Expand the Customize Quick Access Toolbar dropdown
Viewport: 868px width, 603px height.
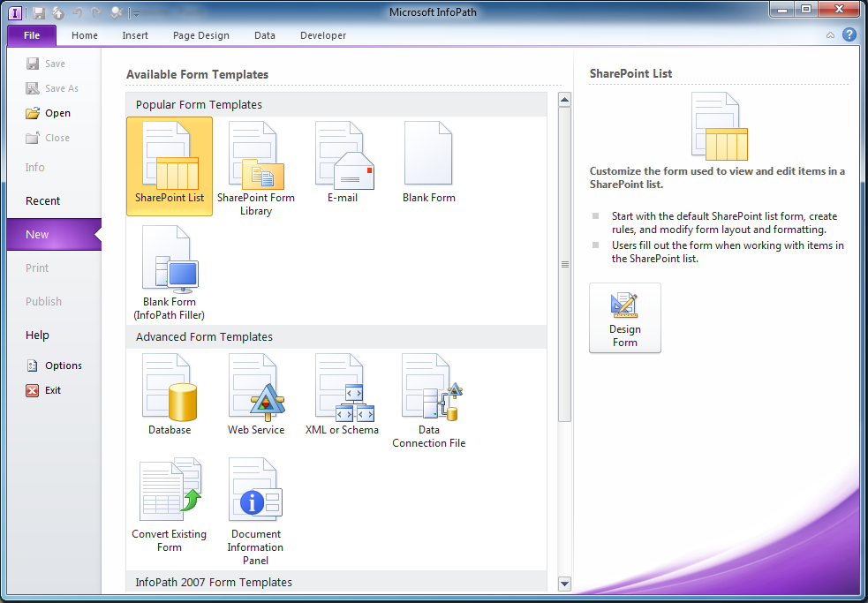(135, 13)
